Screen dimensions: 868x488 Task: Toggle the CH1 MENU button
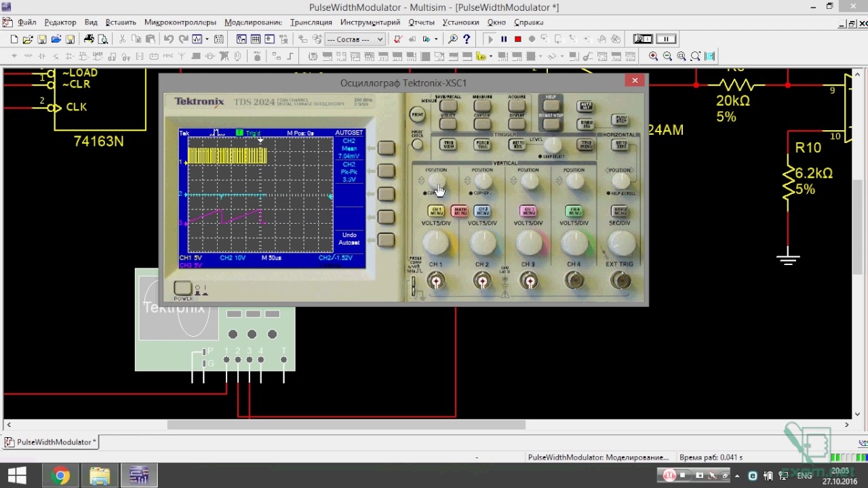[436, 211]
